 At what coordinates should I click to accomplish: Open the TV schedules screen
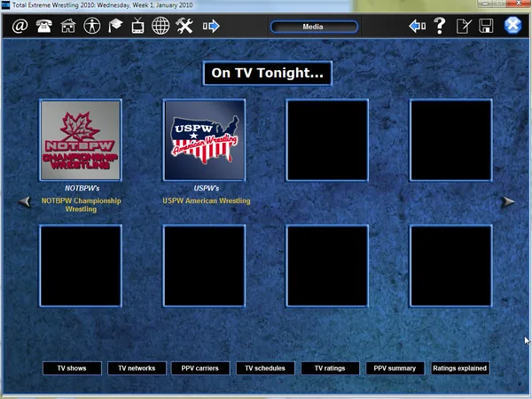[x=265, y=368]
